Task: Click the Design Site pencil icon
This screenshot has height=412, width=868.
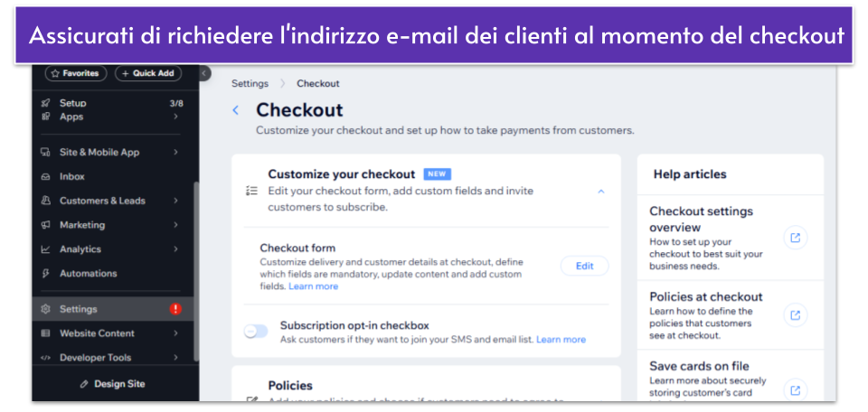Action: pos(84,384)
